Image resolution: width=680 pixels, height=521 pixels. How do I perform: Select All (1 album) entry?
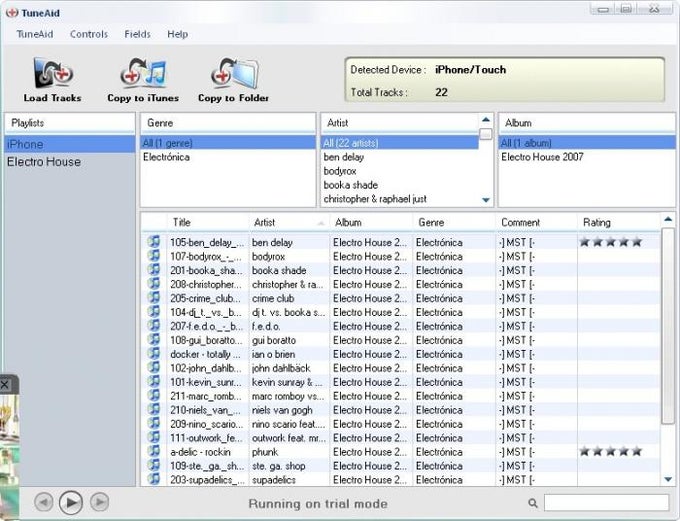click(587, 143)
